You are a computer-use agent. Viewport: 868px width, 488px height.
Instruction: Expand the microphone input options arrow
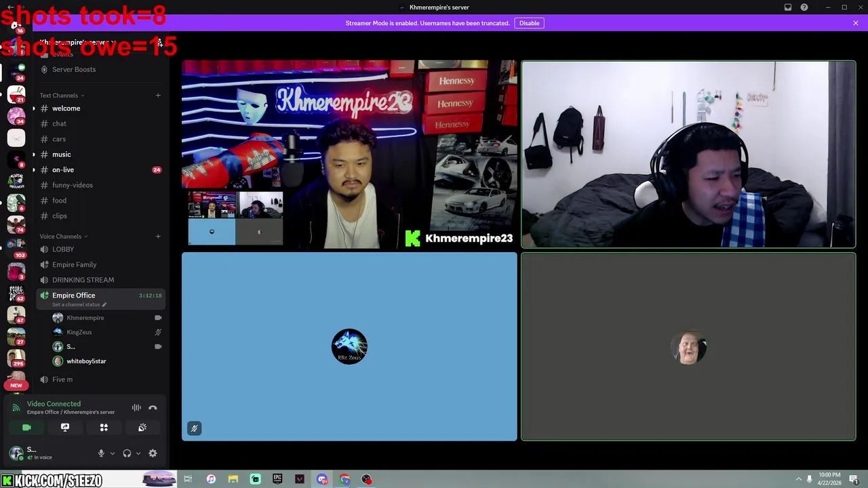pos(112,453)
